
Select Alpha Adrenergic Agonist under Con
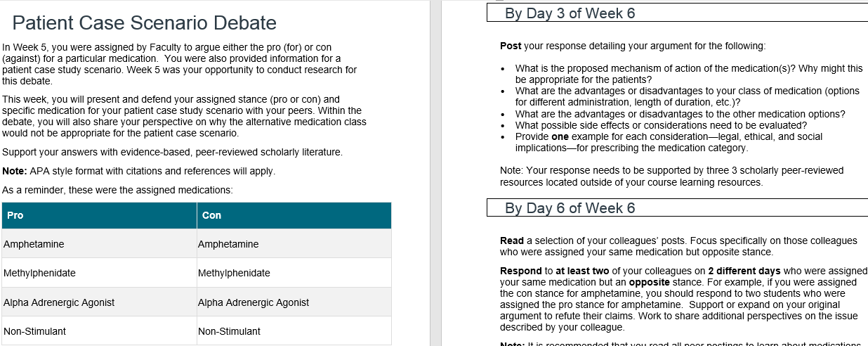tap(254, 302)
